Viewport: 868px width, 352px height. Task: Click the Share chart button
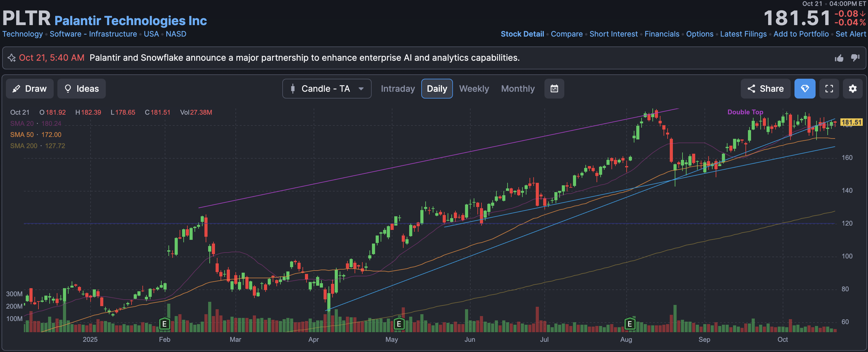(x=765, y=89)
